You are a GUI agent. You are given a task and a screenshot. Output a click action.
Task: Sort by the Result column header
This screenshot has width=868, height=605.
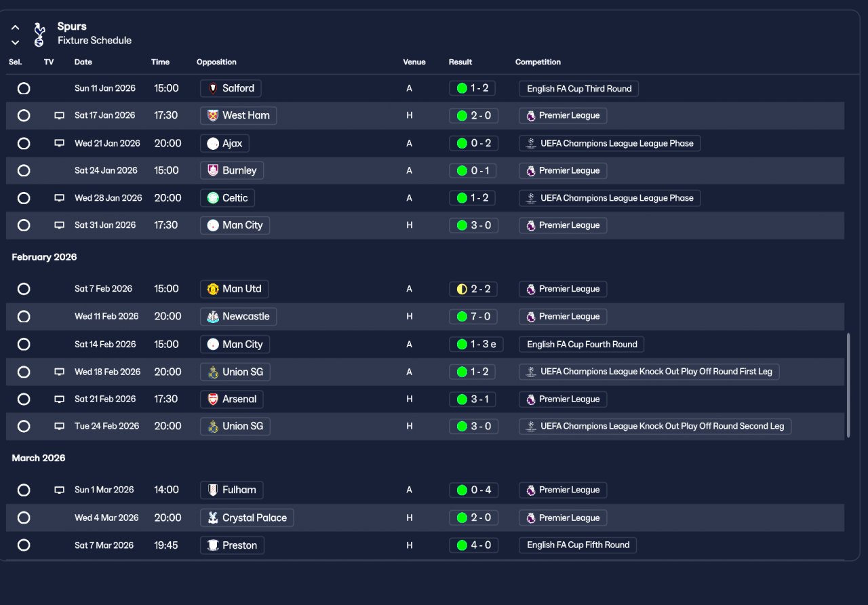tap(460, 62)
